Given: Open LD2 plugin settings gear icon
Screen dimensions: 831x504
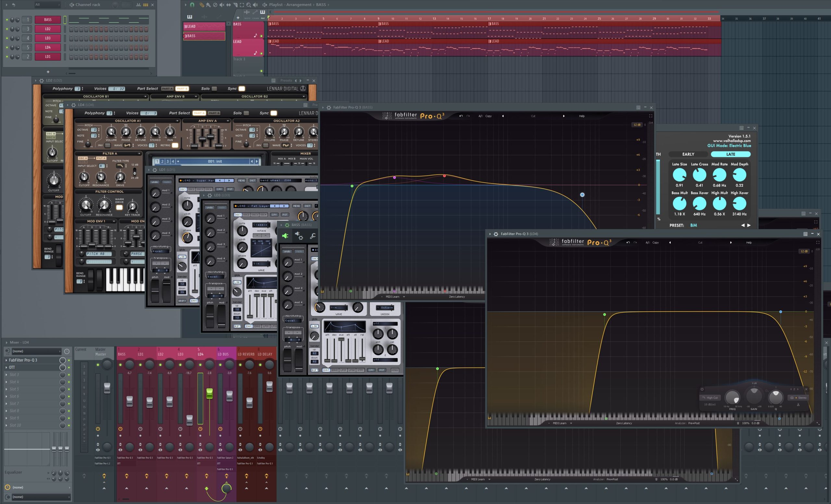Looking at the screenshot, I should pos(42,80).
